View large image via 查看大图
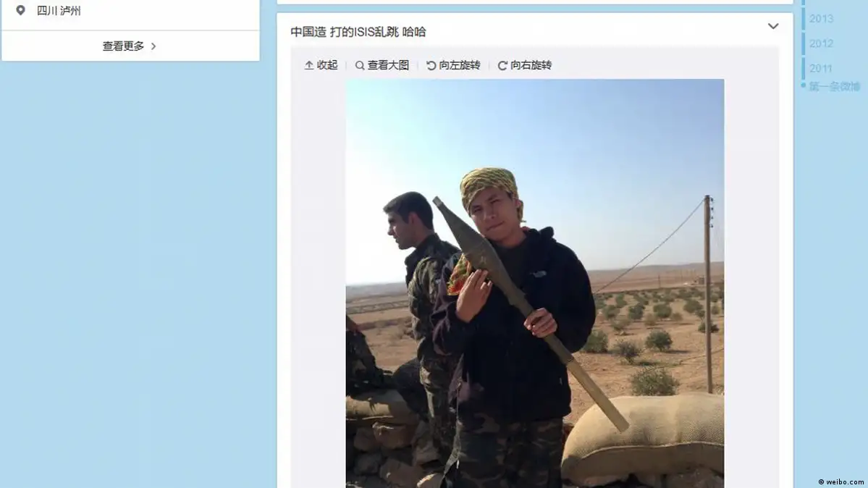The width and height of the screenshot is (868, 488). pyautogui.click(x=382, y=65)
